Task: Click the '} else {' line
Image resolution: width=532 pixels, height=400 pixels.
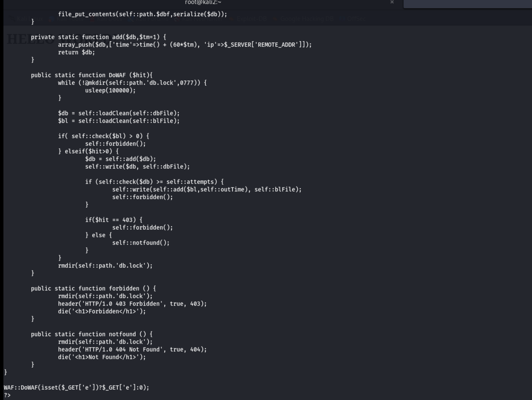Action: pos(98,235)
